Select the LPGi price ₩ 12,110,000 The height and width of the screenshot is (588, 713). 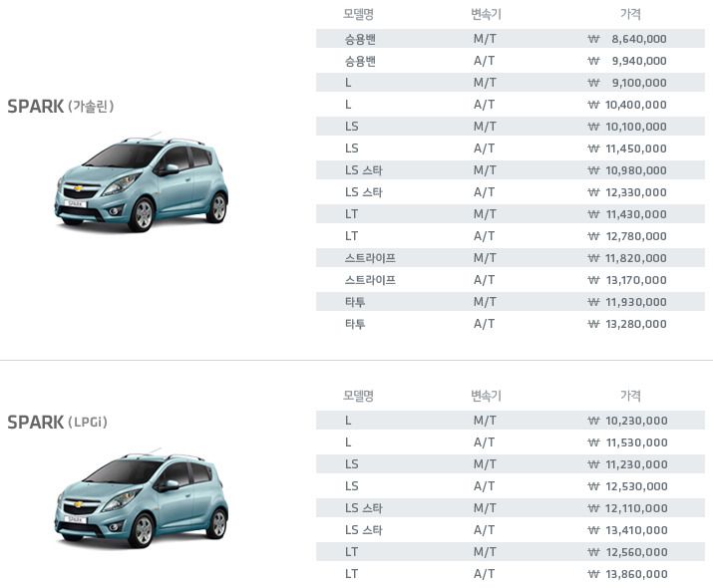click(x=627, y=508)
